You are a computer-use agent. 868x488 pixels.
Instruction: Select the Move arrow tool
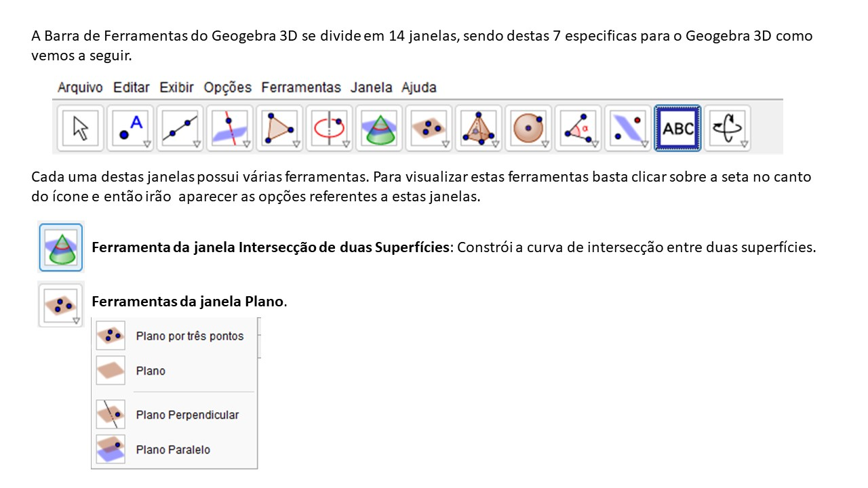click(81, 127)
